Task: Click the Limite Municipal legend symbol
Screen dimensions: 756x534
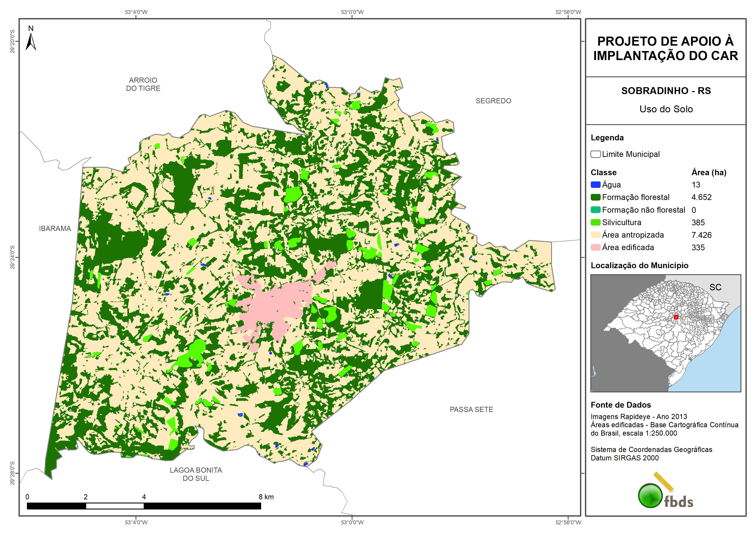Action: pyautogui.click(x=595, y=154)
